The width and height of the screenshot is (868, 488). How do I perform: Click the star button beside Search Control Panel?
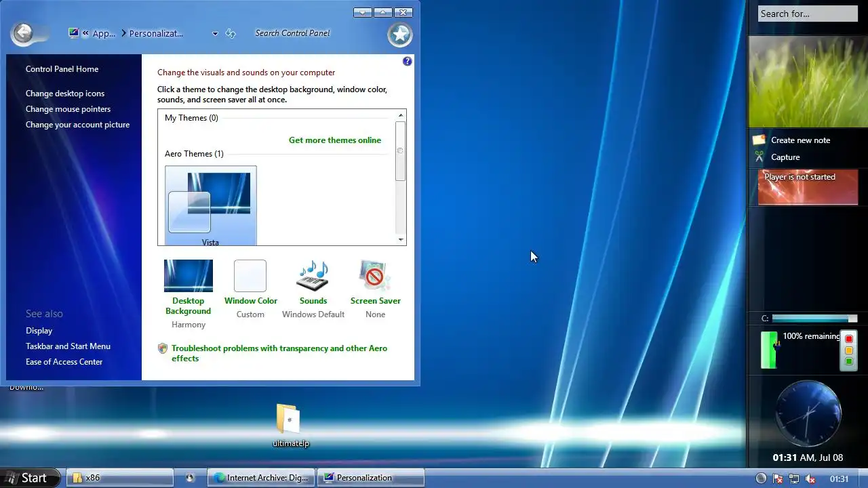tap(400, 35)
